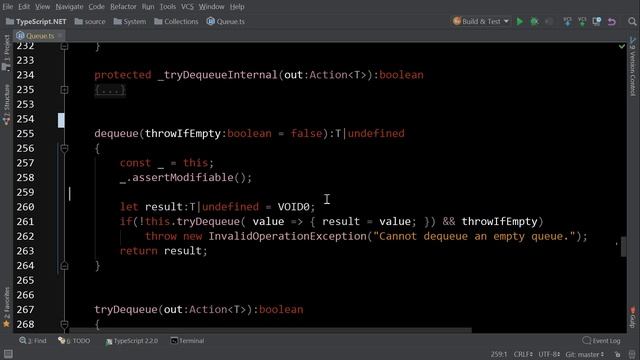The width and height of the screenshot is (640, 360).
Task: Click the fold end marker at line 264
Action: click(64, 266)
